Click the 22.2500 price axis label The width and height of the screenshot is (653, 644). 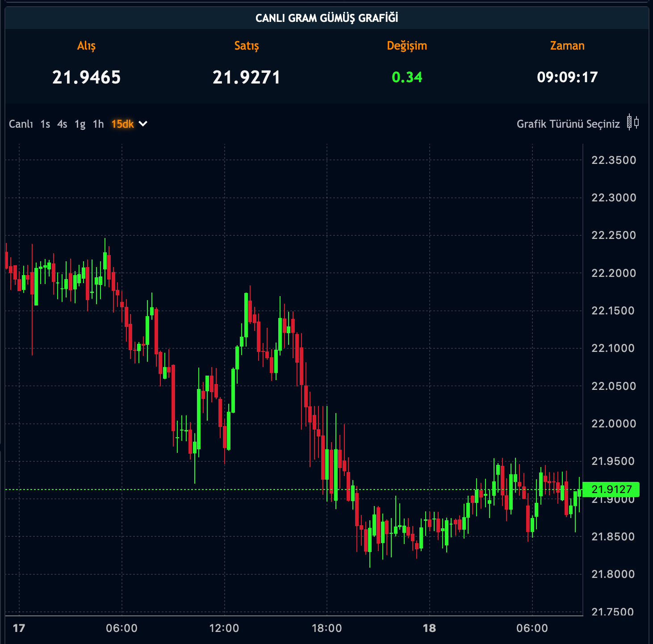[614, 235]
